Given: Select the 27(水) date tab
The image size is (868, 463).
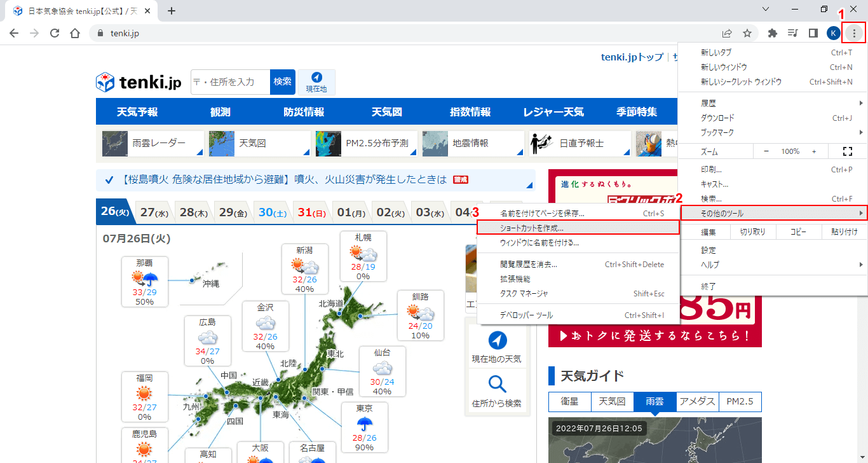Looking at the screenshot, I should click(x=154, y=212).
